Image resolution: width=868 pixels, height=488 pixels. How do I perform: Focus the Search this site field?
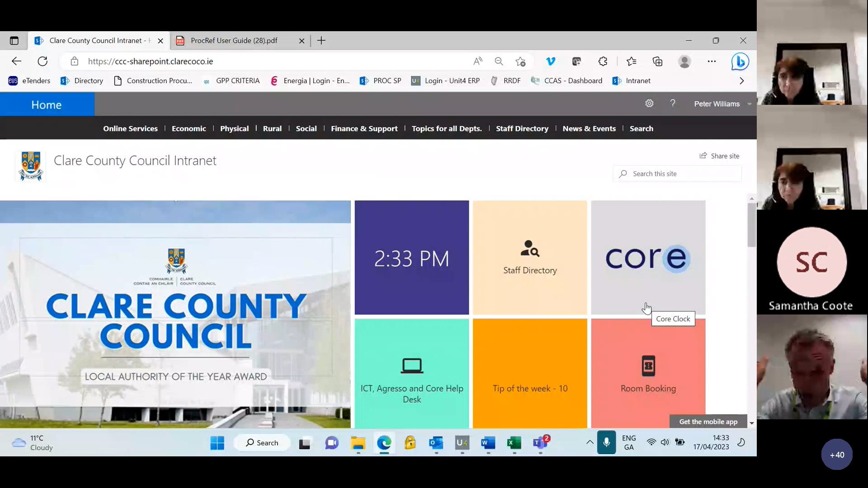pos(677,174)
